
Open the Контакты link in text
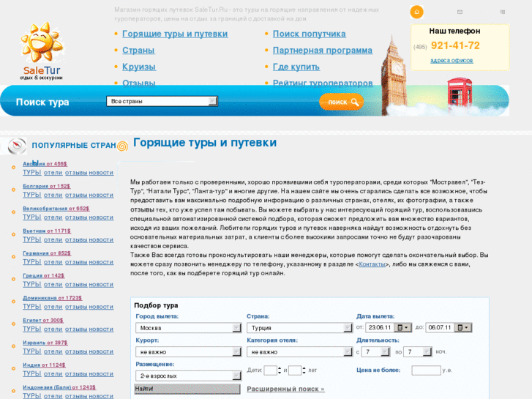pos(372,264)
